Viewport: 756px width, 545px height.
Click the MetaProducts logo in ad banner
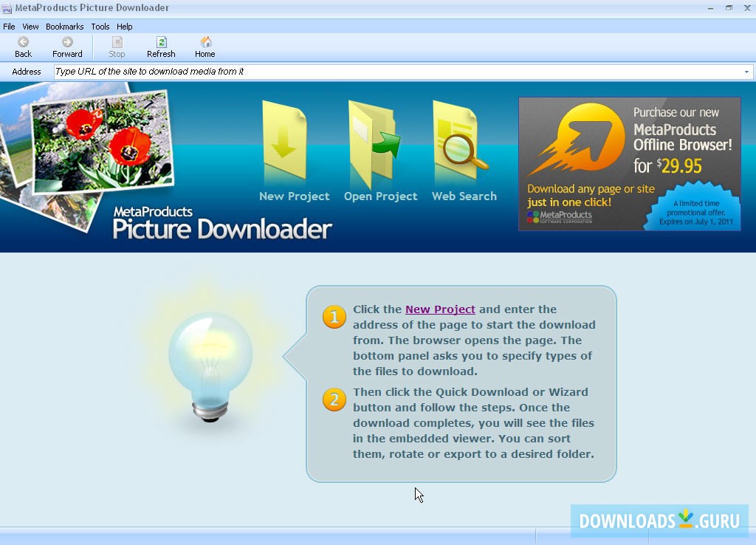click(x=560, y=216)
